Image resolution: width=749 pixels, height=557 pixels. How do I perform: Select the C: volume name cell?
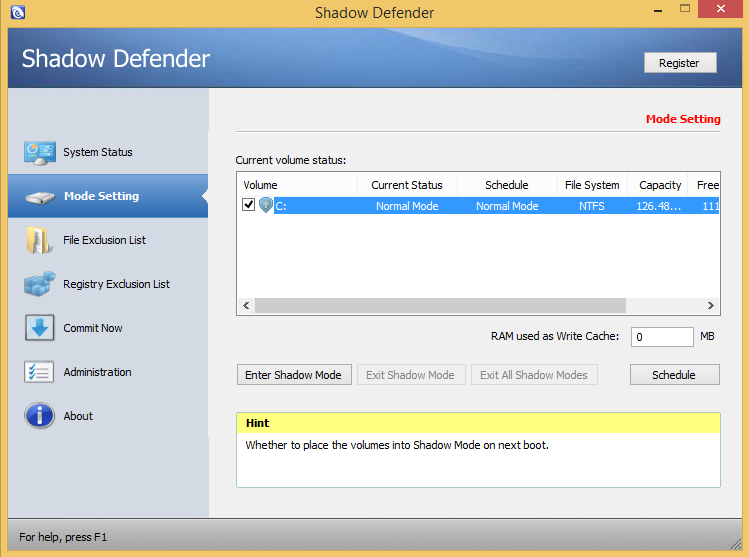281,206
